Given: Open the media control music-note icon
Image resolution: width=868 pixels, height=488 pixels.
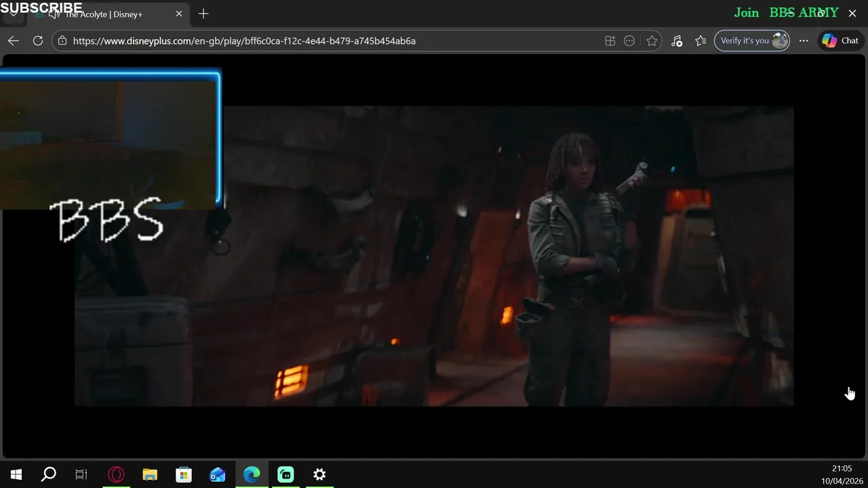Looking at the screenshot, I should tap(677, 41).
